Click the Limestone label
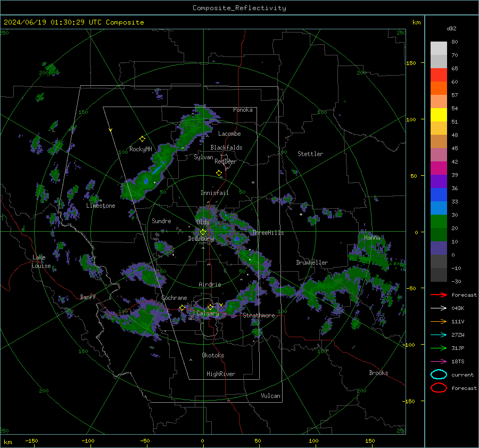Screen dimensions: 479x448 point(101,206)
